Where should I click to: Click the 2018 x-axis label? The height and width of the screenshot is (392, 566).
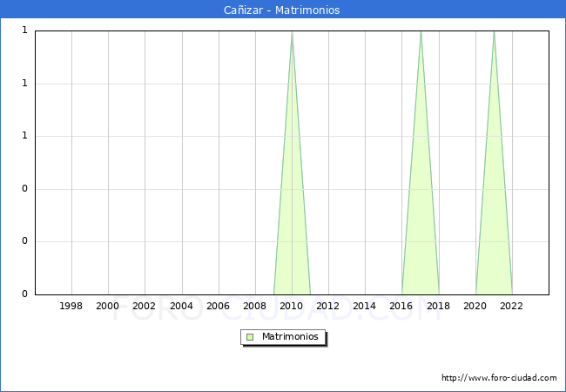point(438,306)
